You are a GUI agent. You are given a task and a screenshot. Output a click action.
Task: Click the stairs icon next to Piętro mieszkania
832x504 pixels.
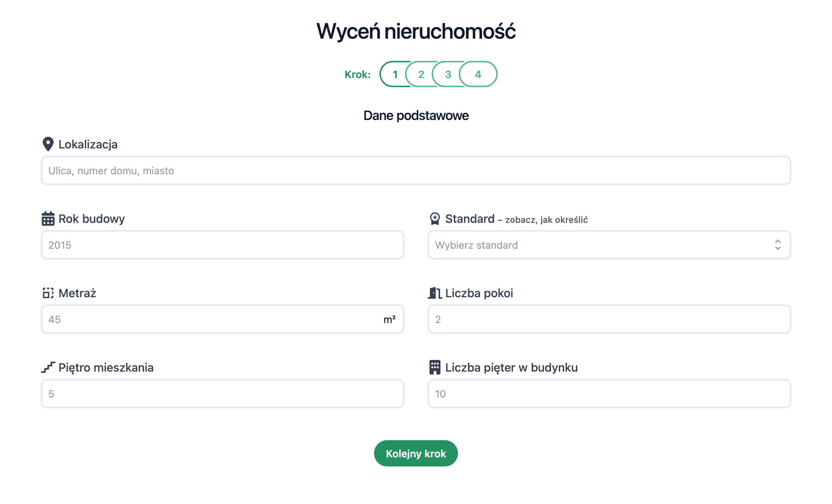coord(48,367)
